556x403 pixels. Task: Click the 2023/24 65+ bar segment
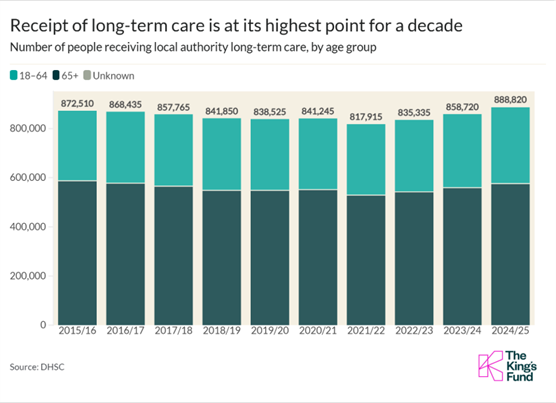[462, 256]
